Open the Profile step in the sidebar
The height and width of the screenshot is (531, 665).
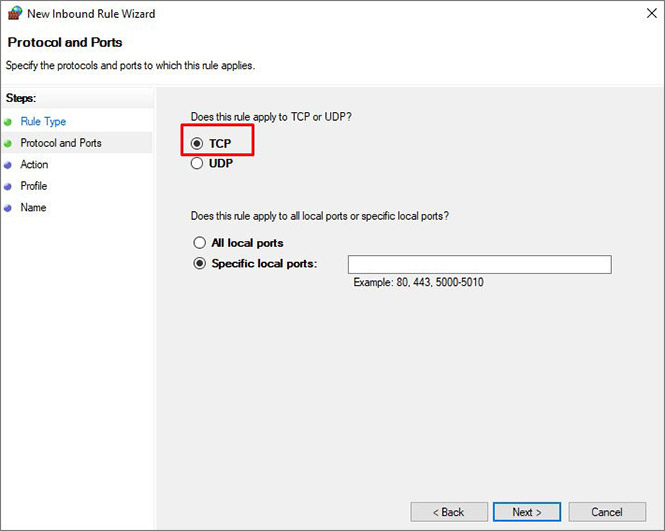34,186
